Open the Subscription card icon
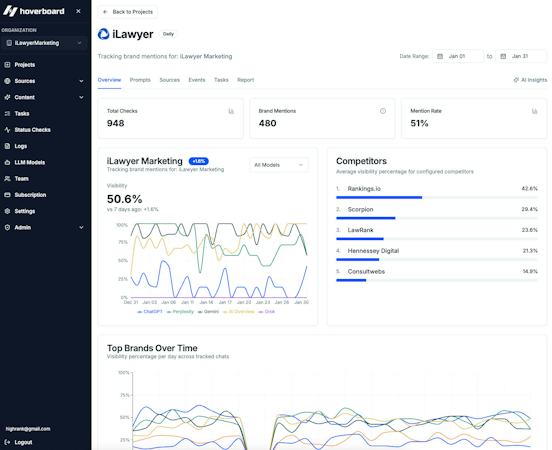Image resolution: width=552 pixels, height=450 pixels. click(7, 195)
